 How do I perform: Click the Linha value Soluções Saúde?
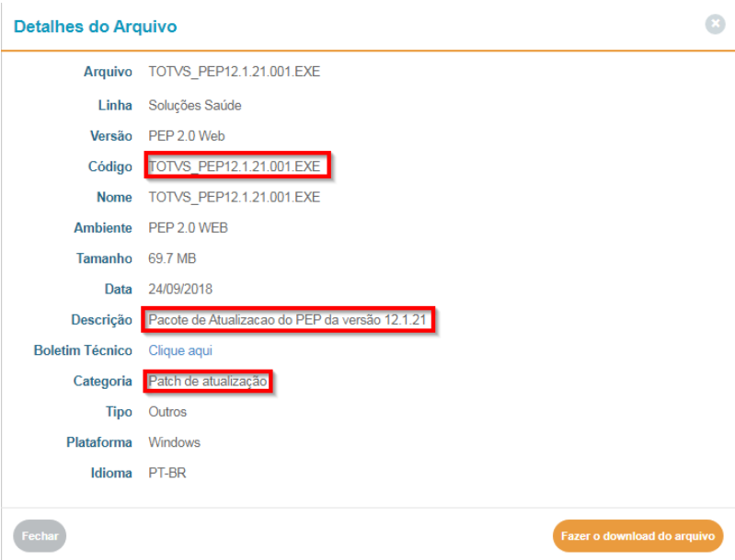tap(195, 106)
